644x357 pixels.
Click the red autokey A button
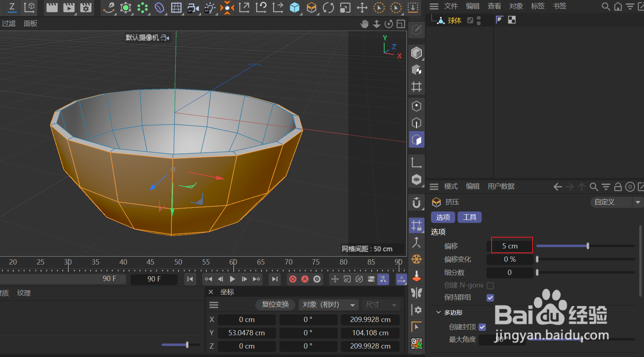coord(305,279)
